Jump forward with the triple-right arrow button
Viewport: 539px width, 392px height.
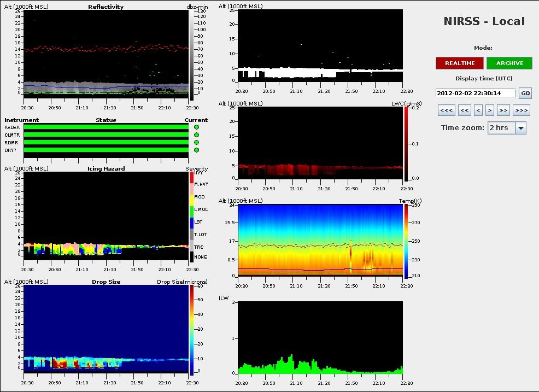tap(522, 110)
